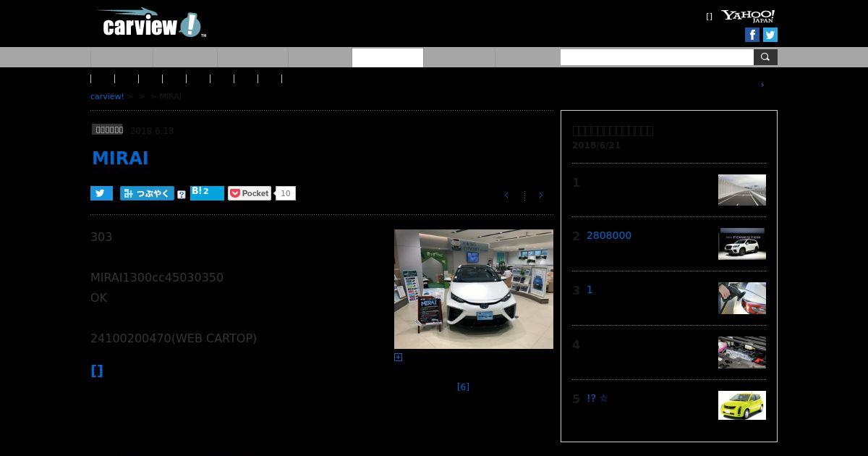Click the plus enlarge icon below photo
Viewport: 868px width, 456px height.
click(x=398, y=357)
